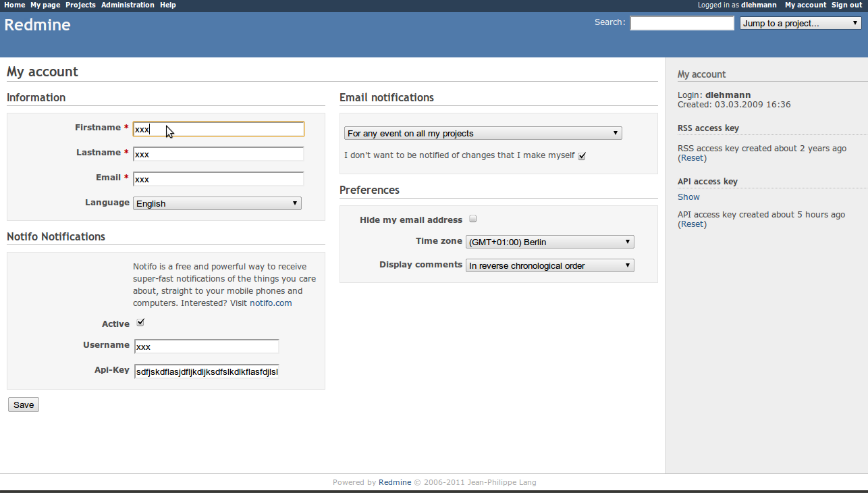Viewport: 868px width, 493px height.
Task: Open Administration in the top menu
Action: pyautogui.click(x=128, y=5)
